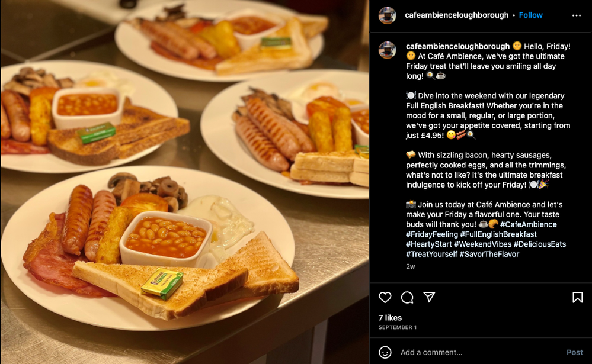The width and height of the screenshot is (592, 364).
Task: Open more options three-dot menu
Action: pyautogui.click(x=577, y=15)
